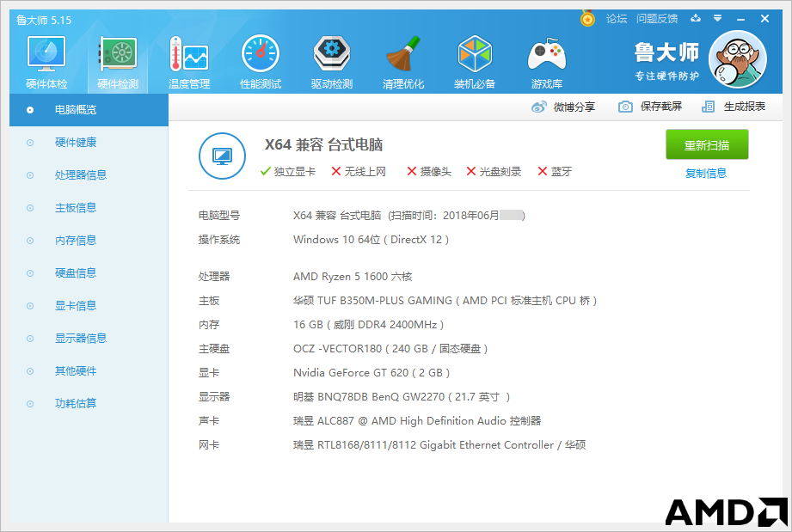
Task: Open 论坛 forum link
Action: [617, 19]
